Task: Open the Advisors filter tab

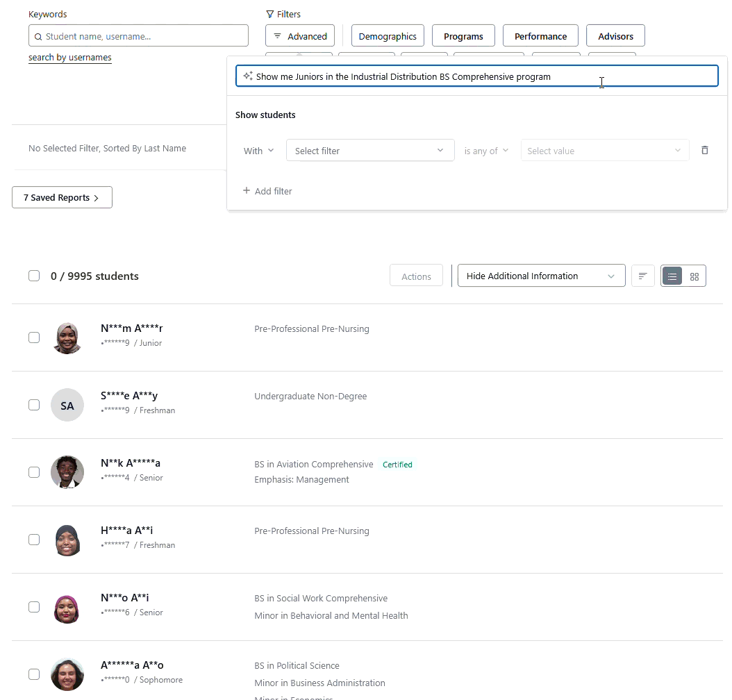Action: click(616, 36)
